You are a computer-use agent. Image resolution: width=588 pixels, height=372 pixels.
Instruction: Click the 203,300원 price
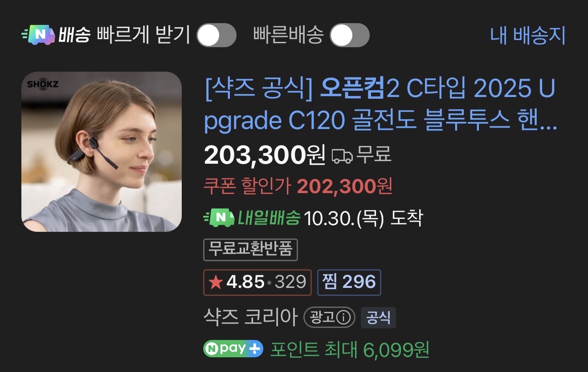[x=265, y=155]
